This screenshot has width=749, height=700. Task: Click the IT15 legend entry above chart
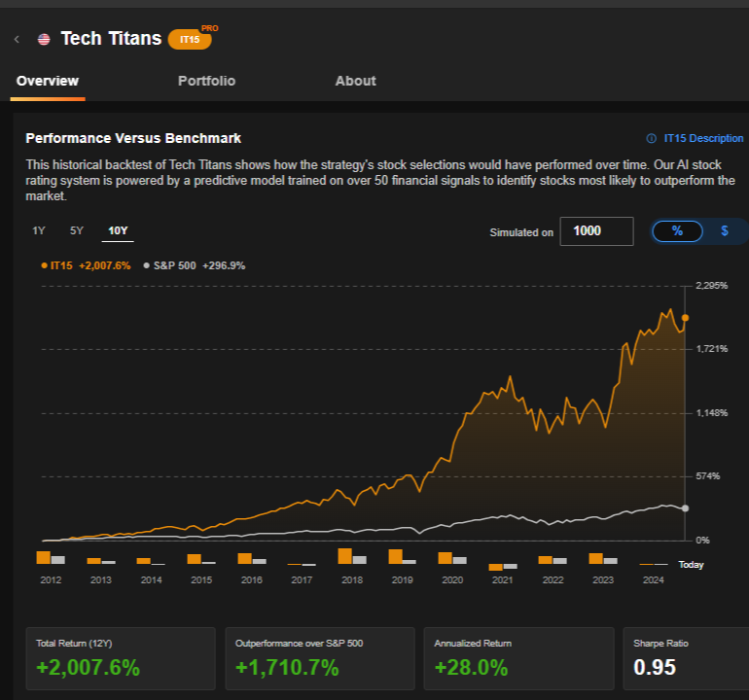point(86,264)
